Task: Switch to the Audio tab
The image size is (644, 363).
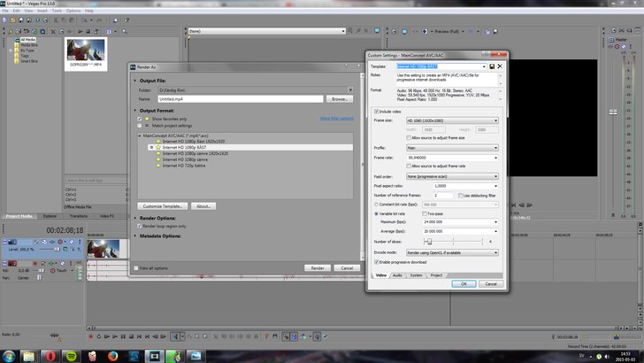Action: pos(396,275)
